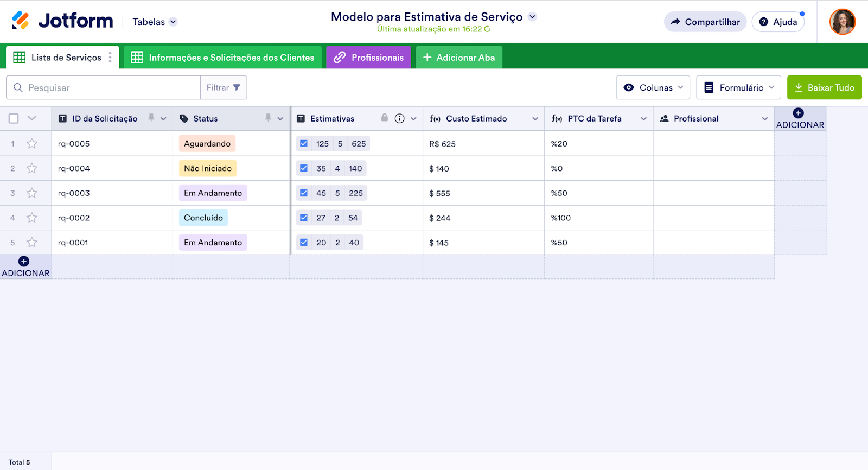Select the $ 244 cost cell
868x470 pixels.
[x=483, y=218]
